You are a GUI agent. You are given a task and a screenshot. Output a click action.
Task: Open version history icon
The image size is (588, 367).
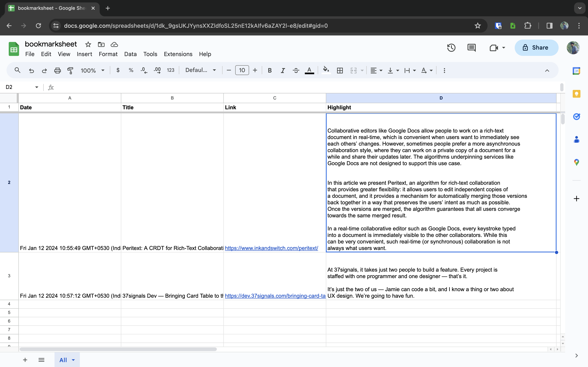[x=451, y=48]
